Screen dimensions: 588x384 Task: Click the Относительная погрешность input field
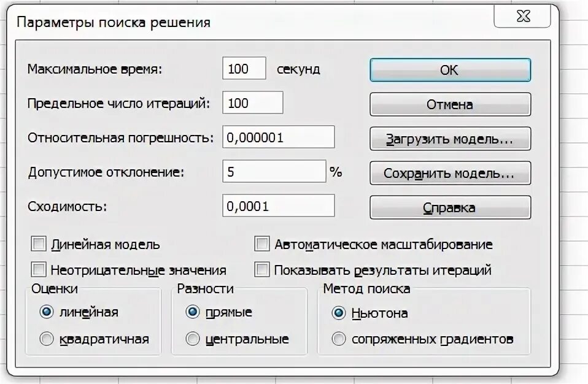[x=279, y=137]
